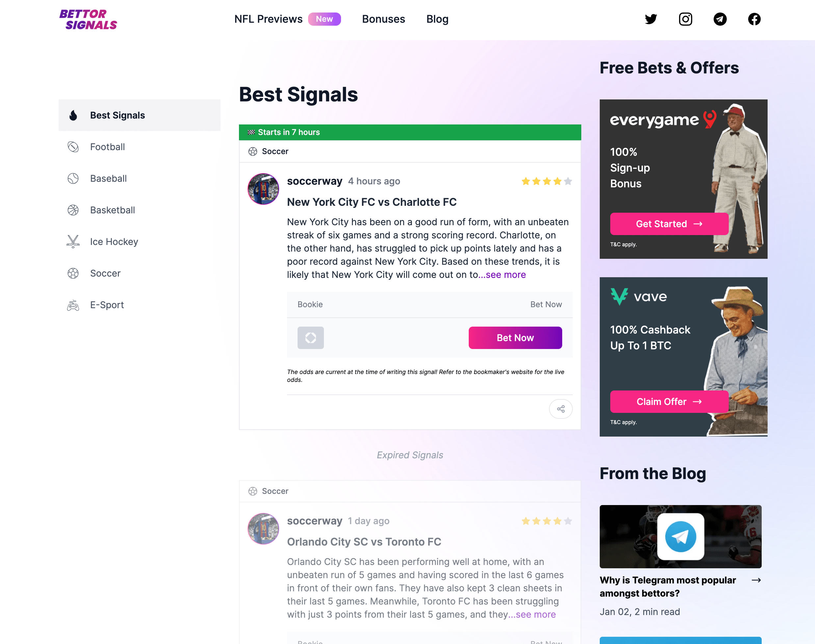
Task: Go to Bettor Signals home logo
Action: tap(88, 20)
